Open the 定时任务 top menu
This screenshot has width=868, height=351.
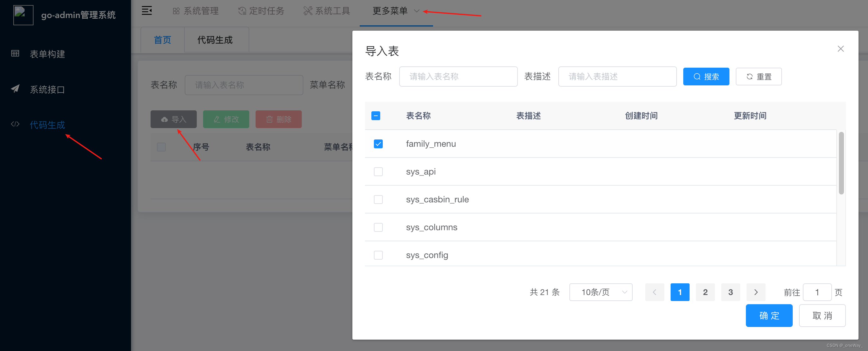[261, 11]
